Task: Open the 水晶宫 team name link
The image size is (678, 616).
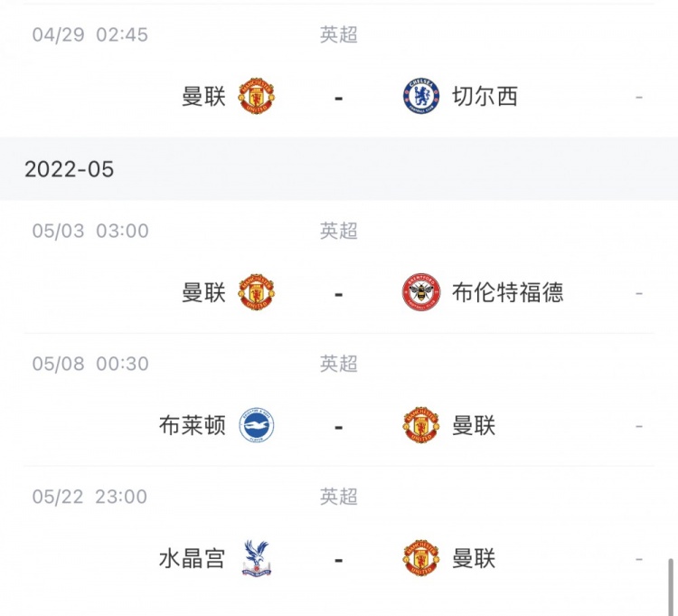Action: 193,558
